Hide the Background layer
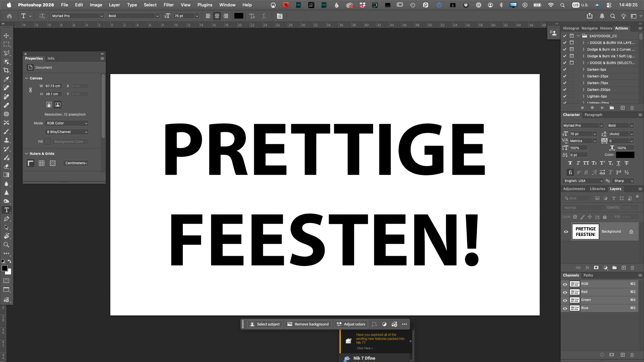644x362 pixels. [x=566, y=232]
